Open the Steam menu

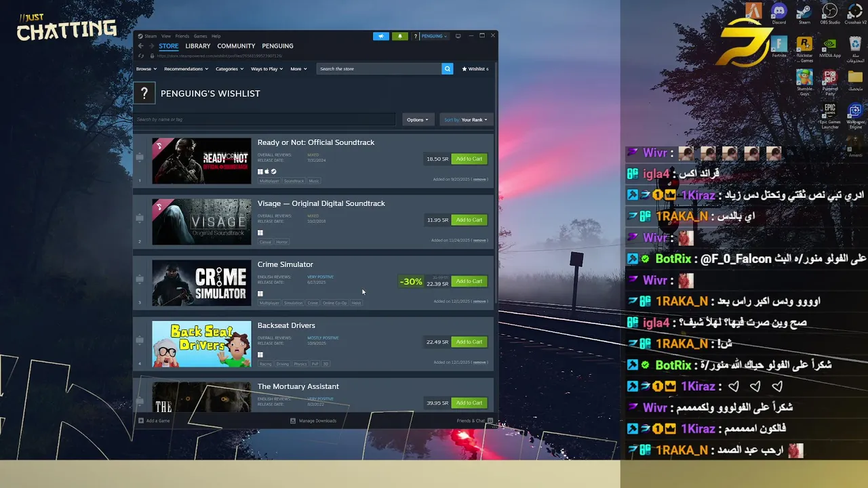coord(151,36)
